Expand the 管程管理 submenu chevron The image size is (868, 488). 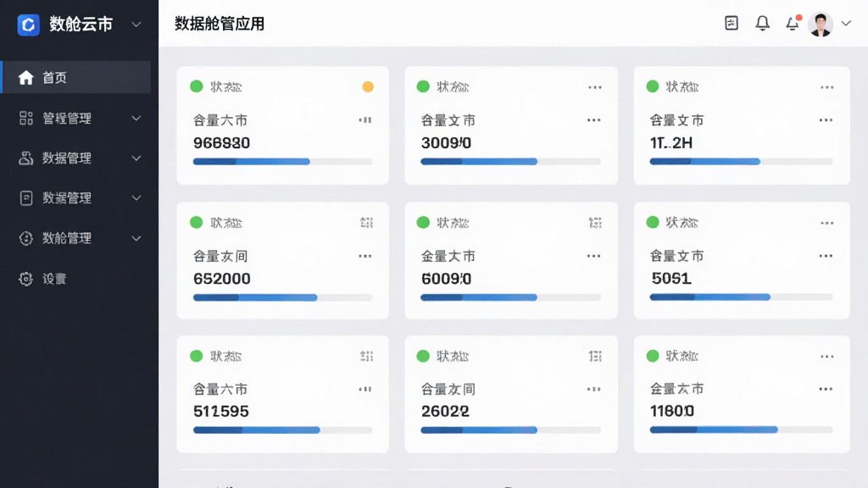tap(136, 119)
